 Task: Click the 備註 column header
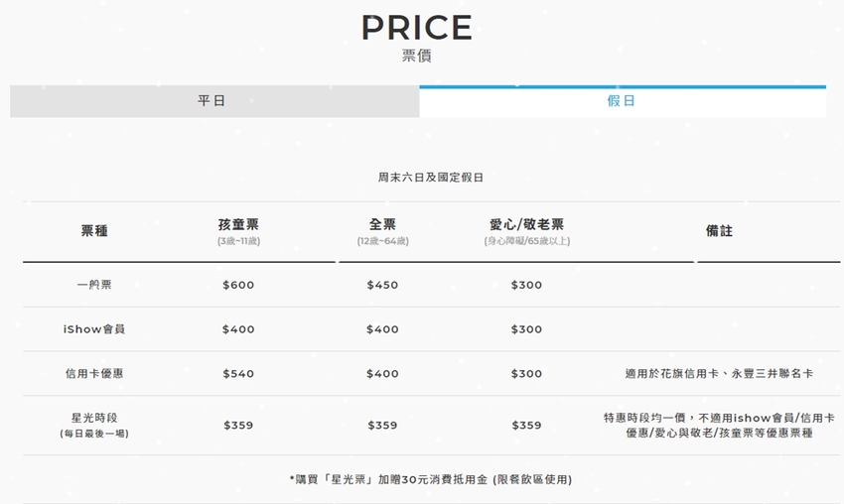[x=719, y=231]
